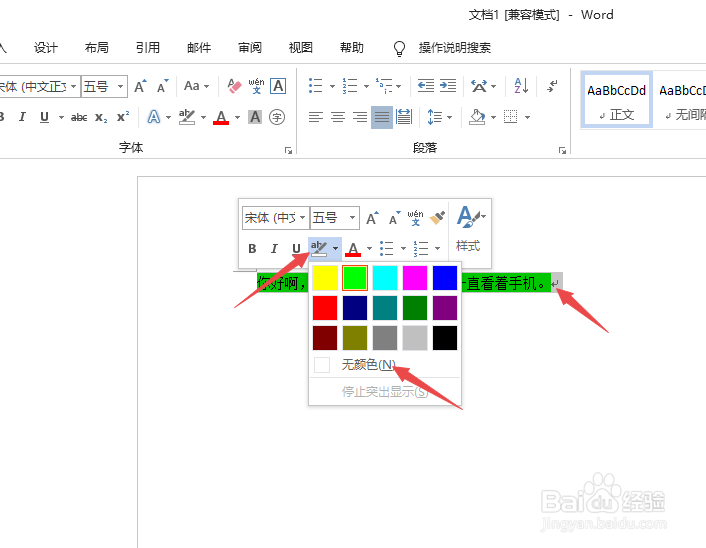
Task: Pick the bright green highlight swatch
Action: pyautogui.click(x=355, y=278)
